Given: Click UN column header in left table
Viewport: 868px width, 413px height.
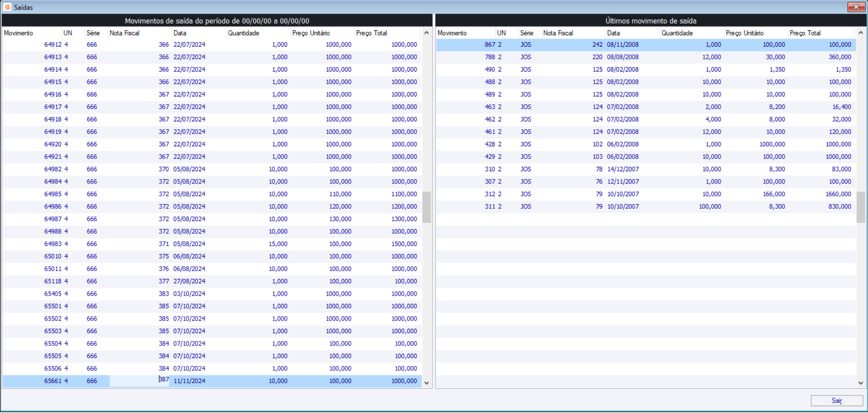Looking at the screenshot, I should point(73,33).
